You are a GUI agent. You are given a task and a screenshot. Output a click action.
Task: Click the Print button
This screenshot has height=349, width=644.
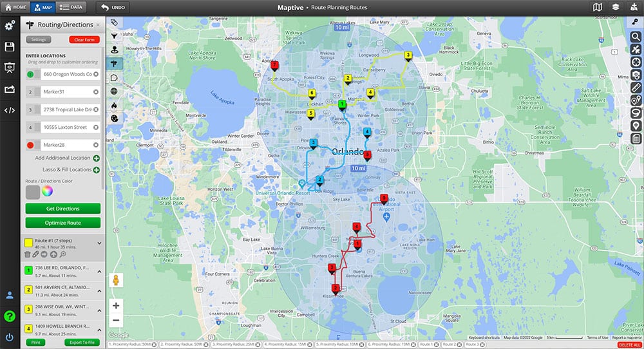(35, 342)
